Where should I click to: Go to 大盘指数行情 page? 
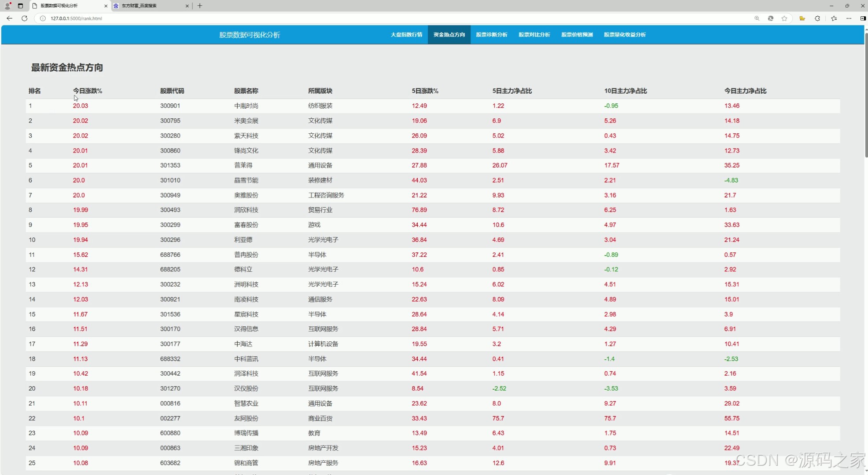[406, 35]
